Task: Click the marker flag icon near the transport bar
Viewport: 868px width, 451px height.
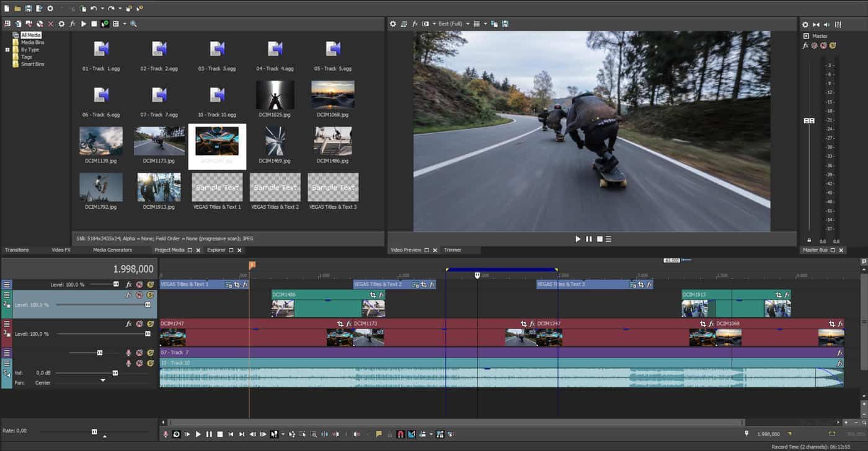Action: point(378,434)
